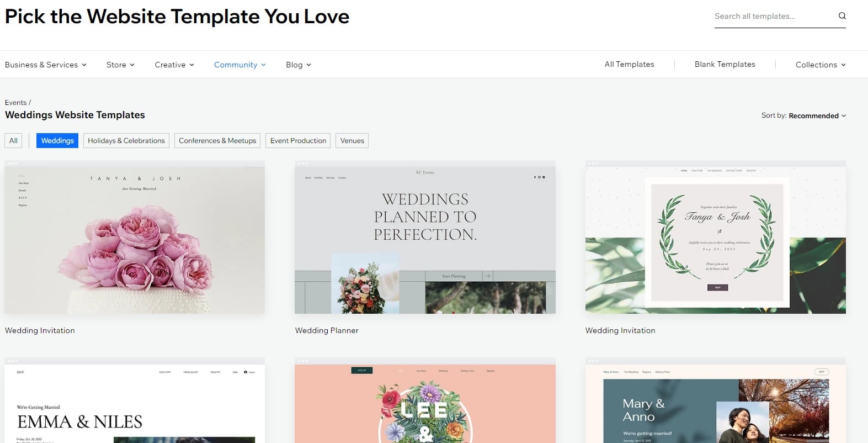Open the Lee floral pink template thumbnail
Viewport: 868px width, 443px height.
[x=425, y=400]
